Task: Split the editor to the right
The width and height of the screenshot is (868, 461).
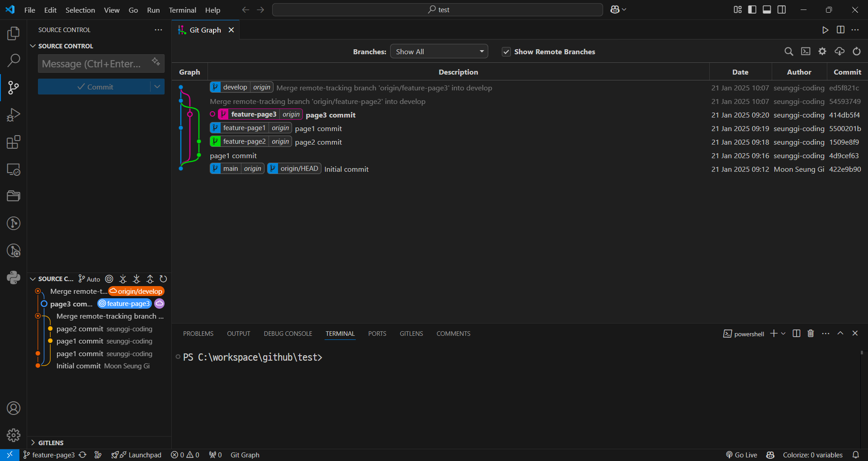Action: (840, 30)
